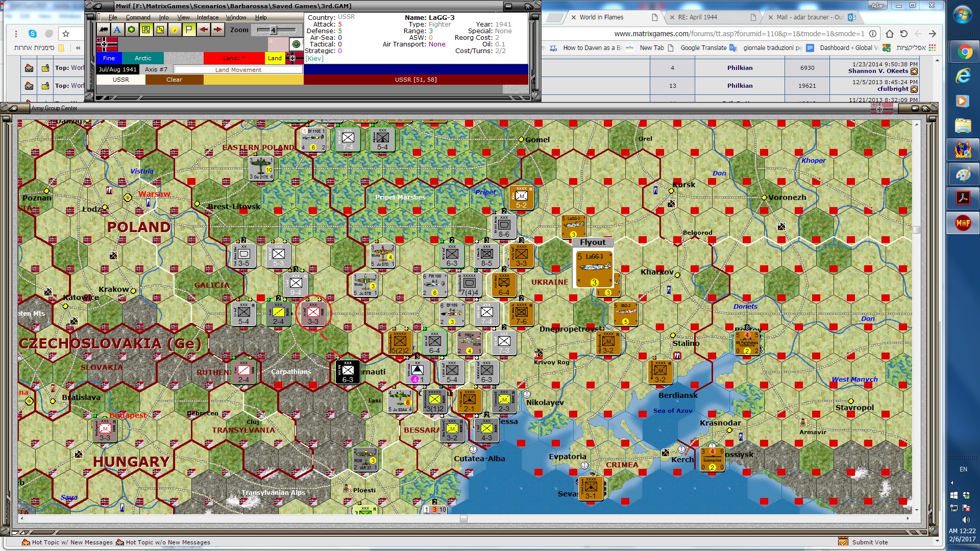Screen dimensions: 980x551
Task: Select the black 6-3 unit counter
Action: (x=348, y=371)
